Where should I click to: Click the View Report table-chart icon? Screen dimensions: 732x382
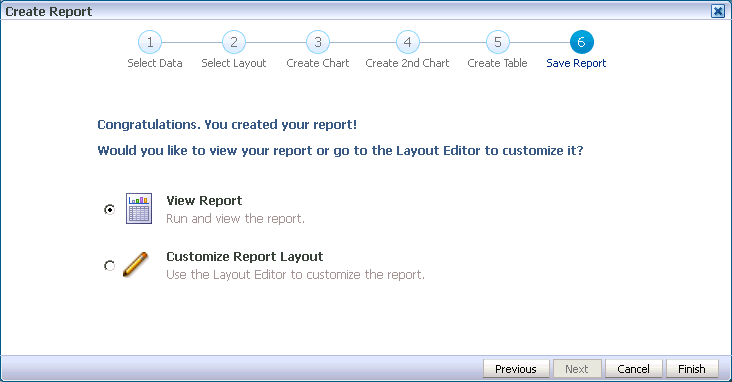[139, 208]
